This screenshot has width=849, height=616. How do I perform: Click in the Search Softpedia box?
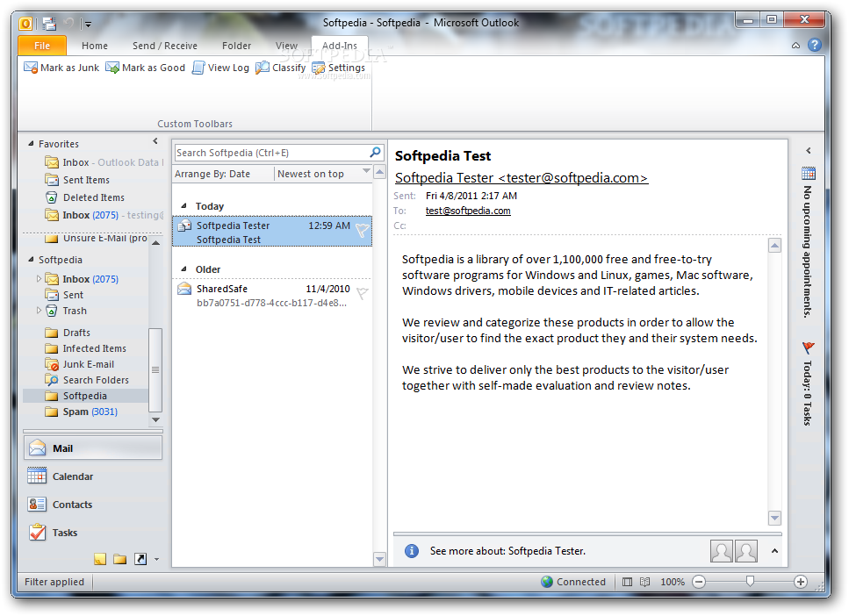point(270,153)
